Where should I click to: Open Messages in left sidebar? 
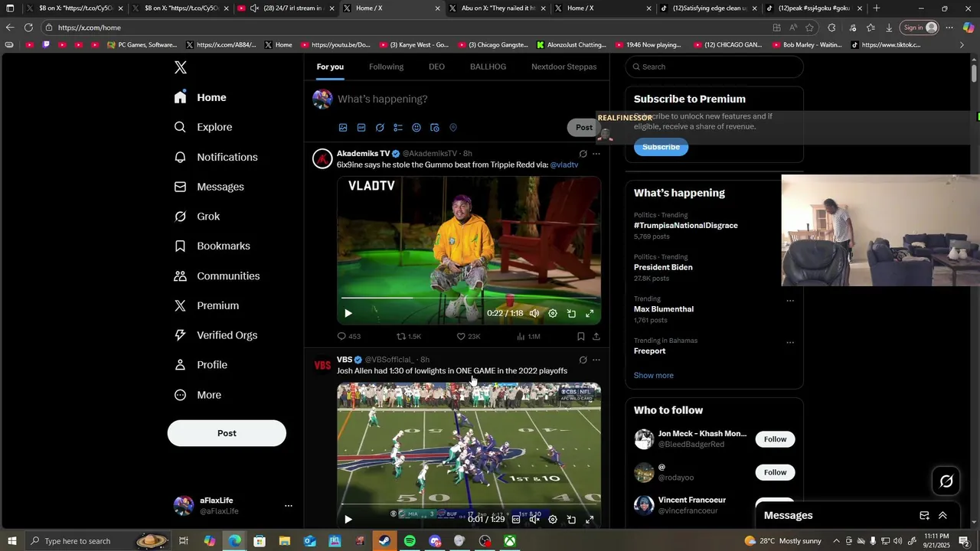[209, 187]
